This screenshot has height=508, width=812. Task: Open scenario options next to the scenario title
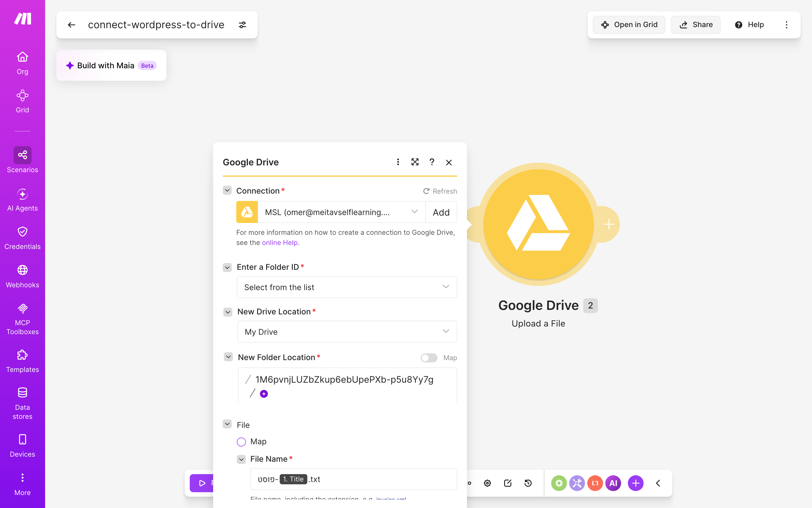[x=242, y=25]
